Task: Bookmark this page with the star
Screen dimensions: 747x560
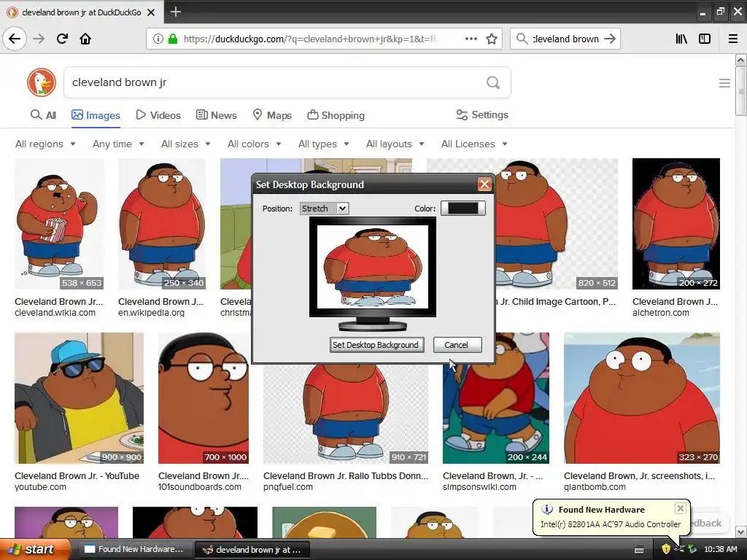Action: [492, 39]
